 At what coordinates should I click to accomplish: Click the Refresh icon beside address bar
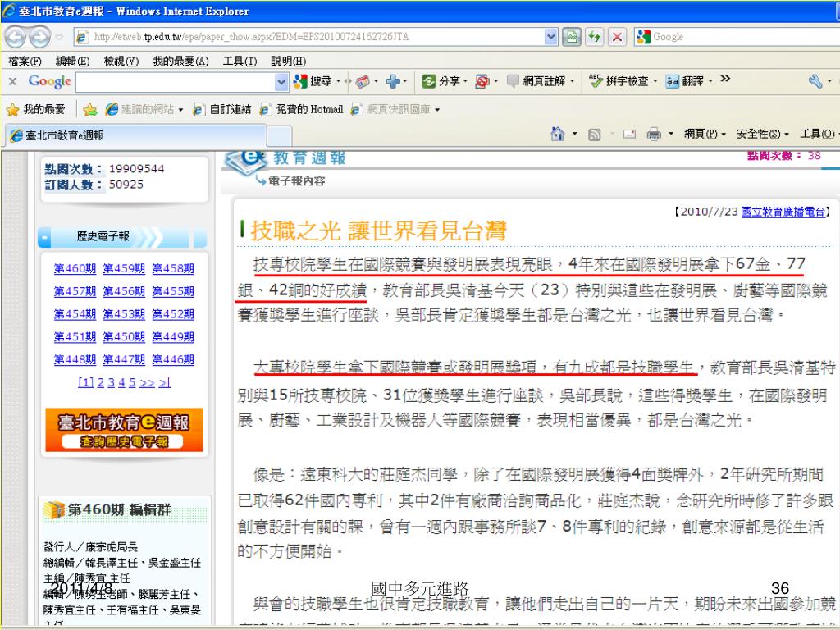595,37
